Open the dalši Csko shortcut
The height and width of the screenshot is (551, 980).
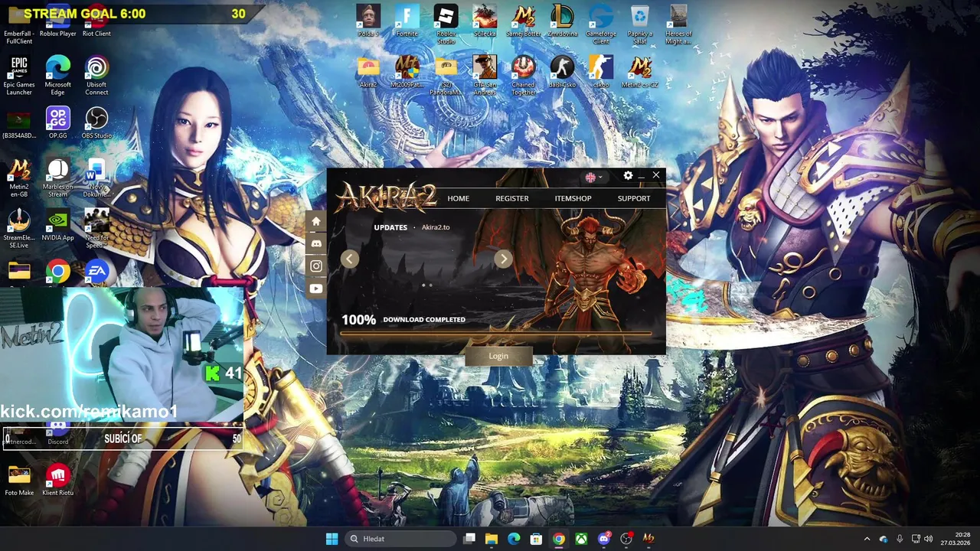tap(562, 73)
